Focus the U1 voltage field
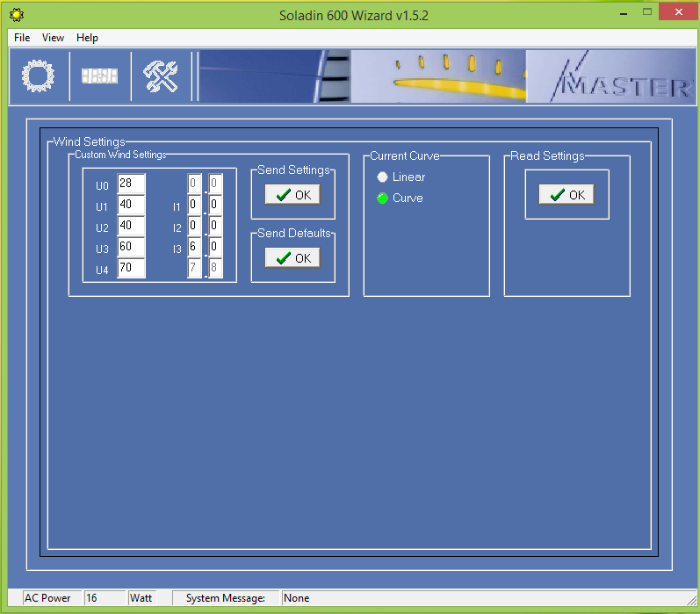Screen dimensions: 700x614 tap(131, 206)
